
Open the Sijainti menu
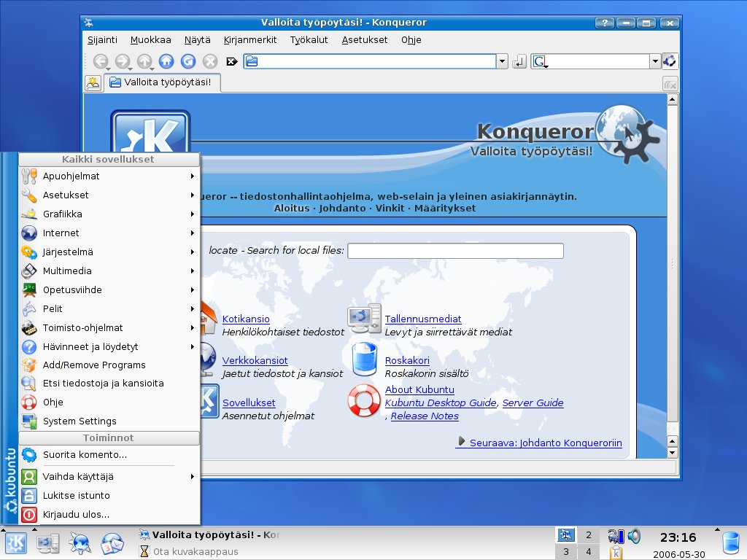click(102, 40)
